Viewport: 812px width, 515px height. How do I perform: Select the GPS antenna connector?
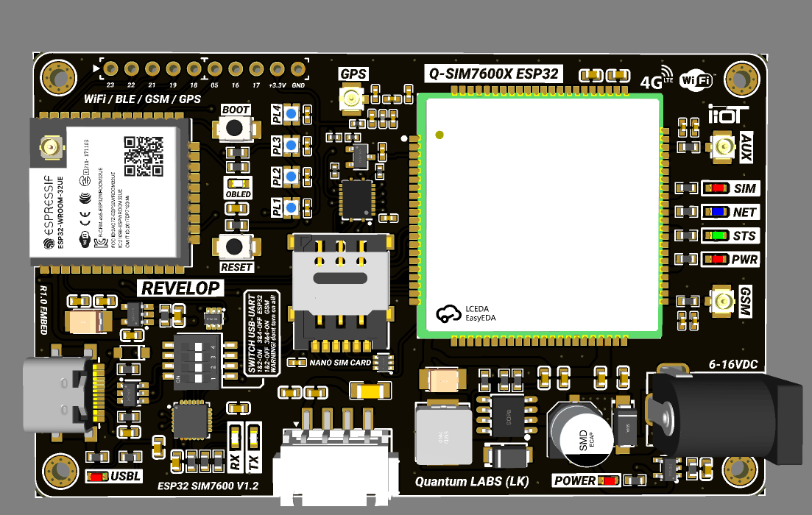click(x=351, y=97)
